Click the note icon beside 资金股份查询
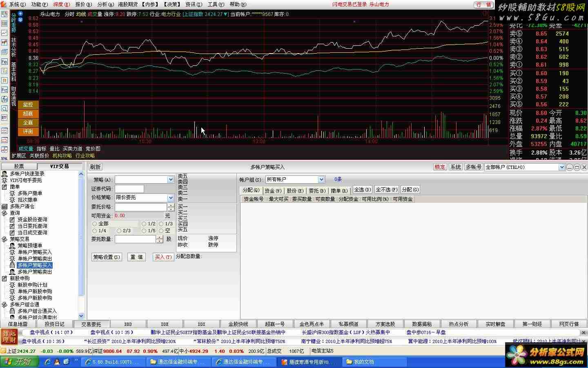The width and height of the screenshot is (588, 368). 12,220
